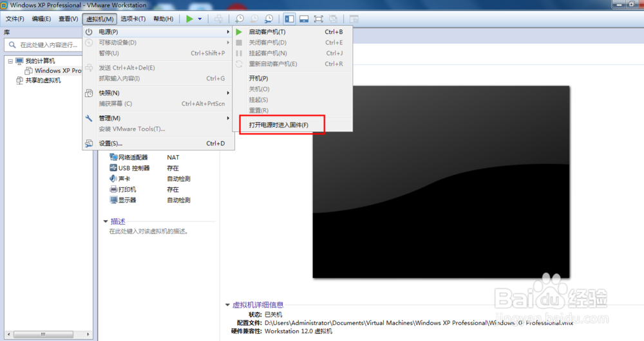Open the 帮助(H) menu
Image resolution: width=644 pixels, height=341 pixels.
[x=164, y=19]
